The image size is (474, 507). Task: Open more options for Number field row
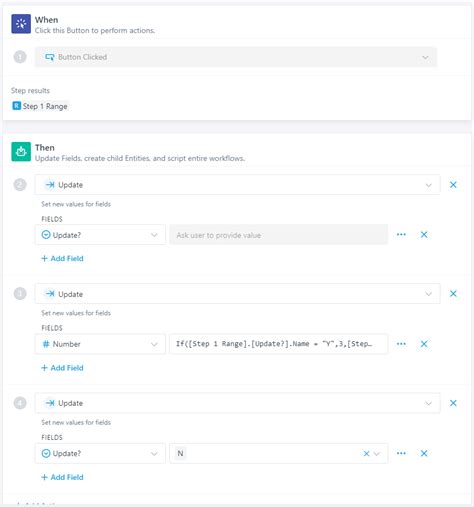(401, 344)
